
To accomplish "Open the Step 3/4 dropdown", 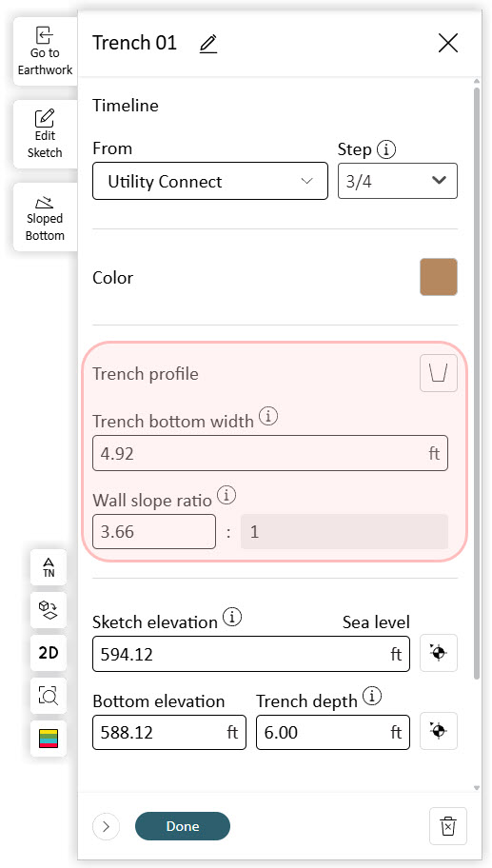I will 398,181.
